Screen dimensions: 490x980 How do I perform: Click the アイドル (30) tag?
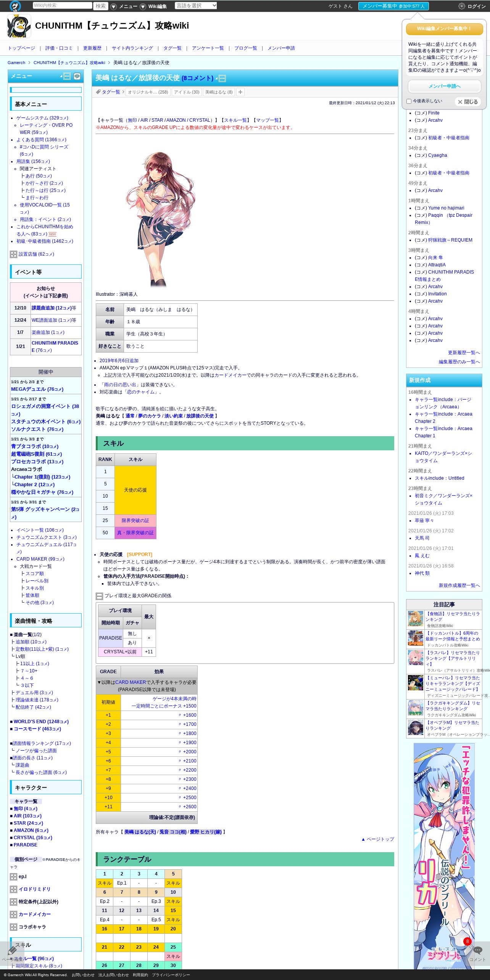pos(187,92)
